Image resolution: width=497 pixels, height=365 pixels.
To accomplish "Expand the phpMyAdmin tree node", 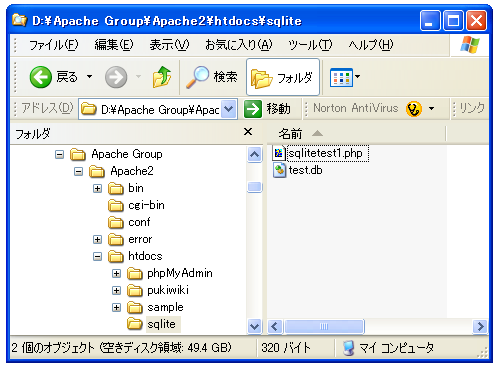I will (116, 273).
